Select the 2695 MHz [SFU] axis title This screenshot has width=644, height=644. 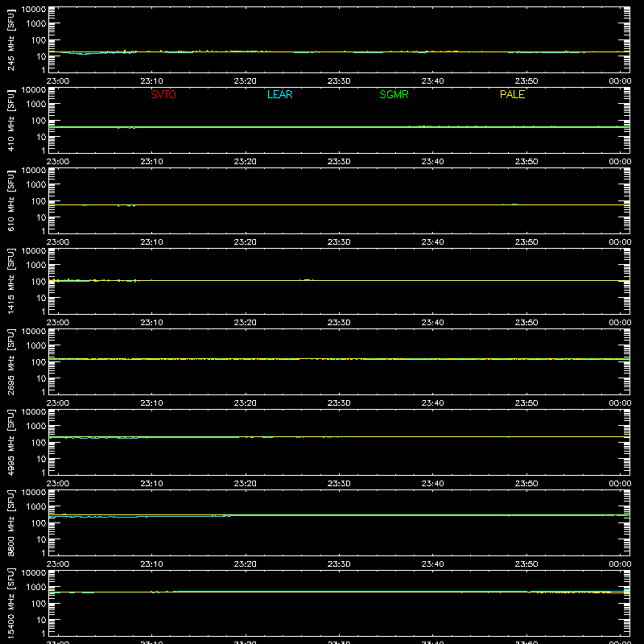click(x=11, y=361)
